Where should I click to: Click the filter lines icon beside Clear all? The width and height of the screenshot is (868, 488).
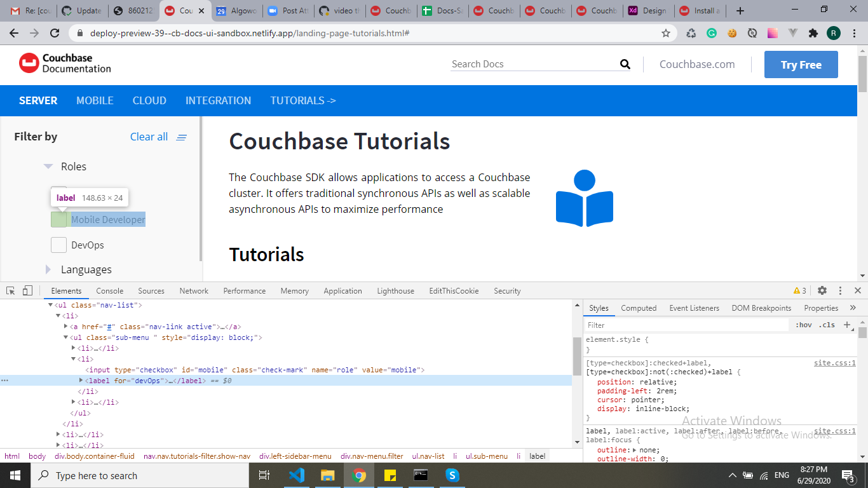(182, 137)
